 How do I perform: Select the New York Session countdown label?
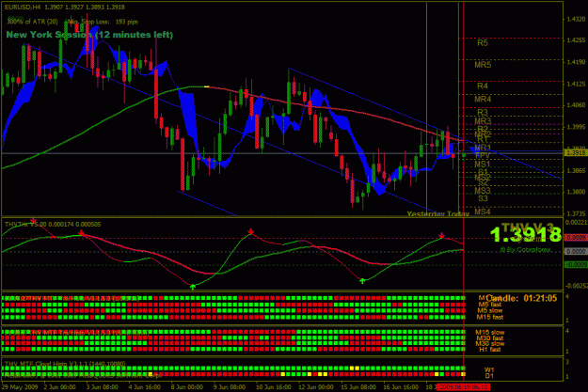point(89,35)
